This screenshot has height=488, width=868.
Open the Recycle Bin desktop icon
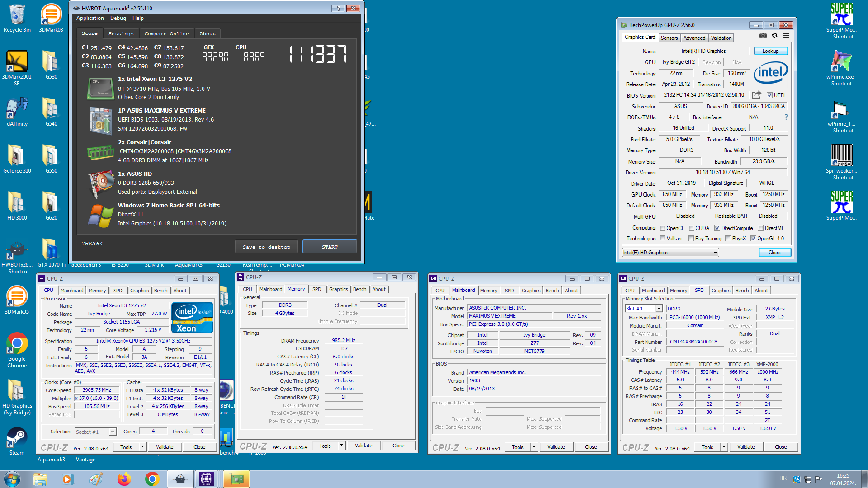point(17,19)
